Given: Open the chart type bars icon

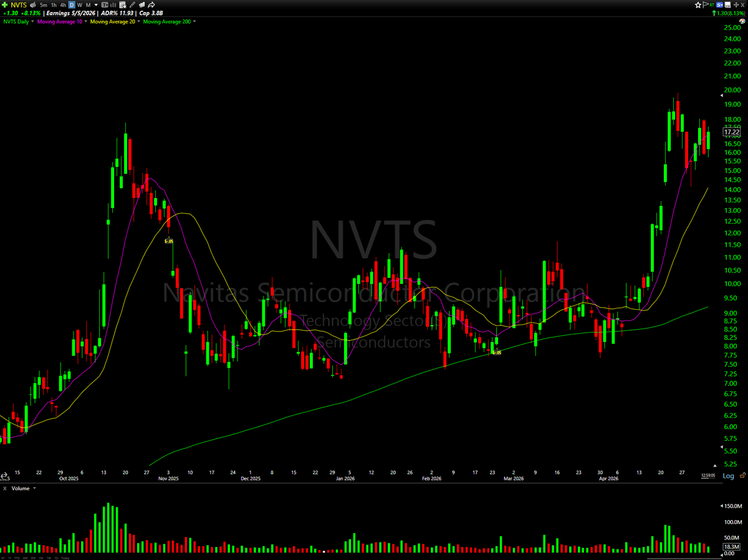Looking at the screenshot, I should tap(113, 5).
